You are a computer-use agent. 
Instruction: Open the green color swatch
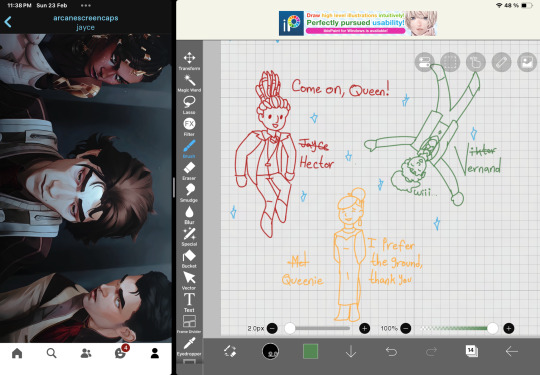(310, 351)
